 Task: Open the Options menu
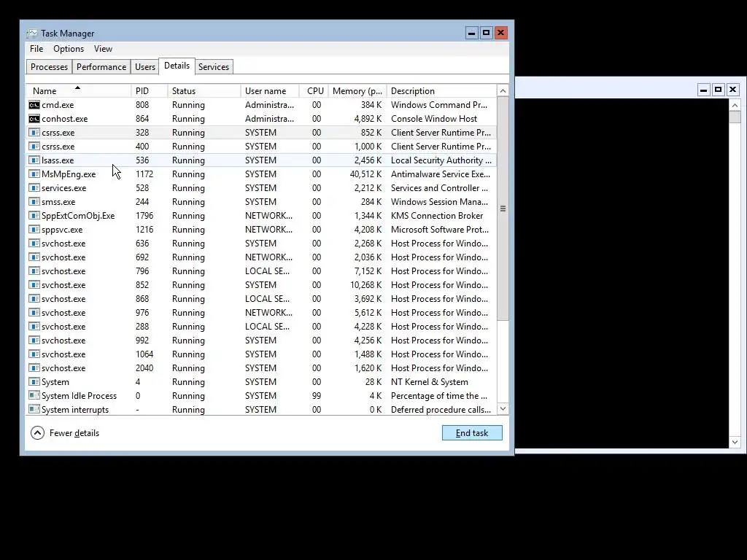click(69, 49)
